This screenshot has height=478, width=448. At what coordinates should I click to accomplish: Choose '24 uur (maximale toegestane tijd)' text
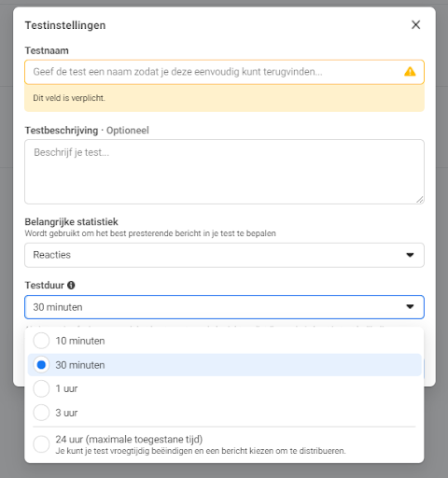129,440
